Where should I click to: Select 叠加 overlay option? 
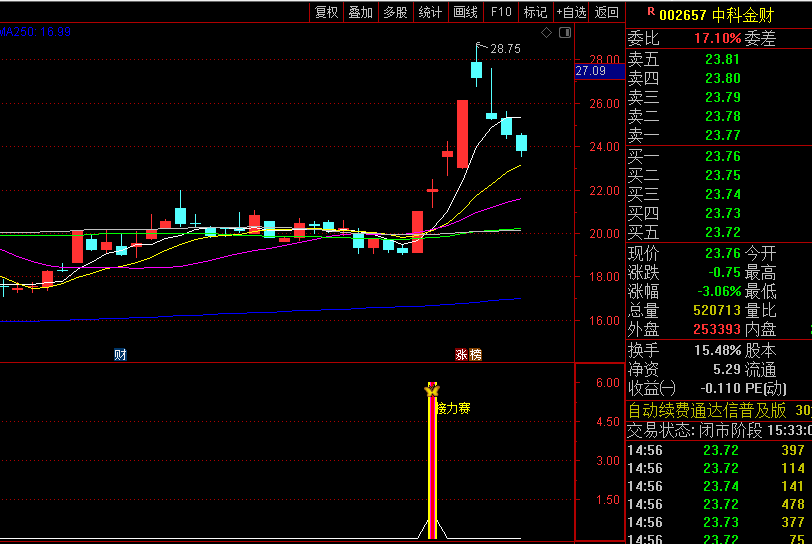[360, 12]
